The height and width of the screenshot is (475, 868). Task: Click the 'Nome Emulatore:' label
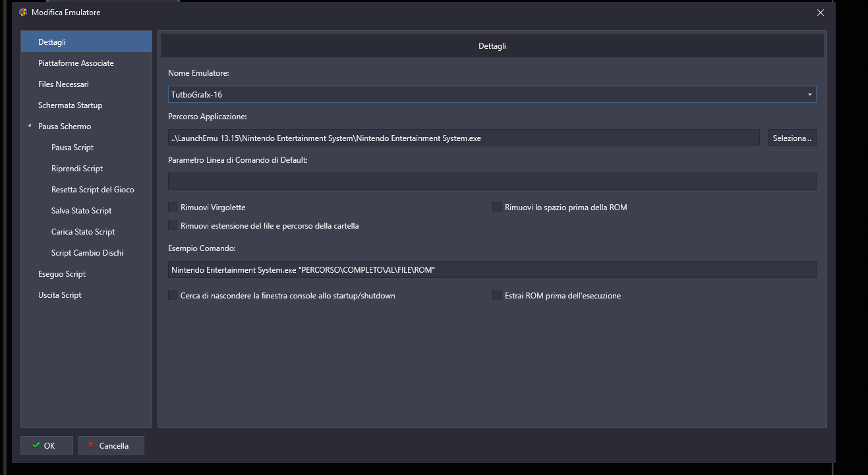[198, 73]
